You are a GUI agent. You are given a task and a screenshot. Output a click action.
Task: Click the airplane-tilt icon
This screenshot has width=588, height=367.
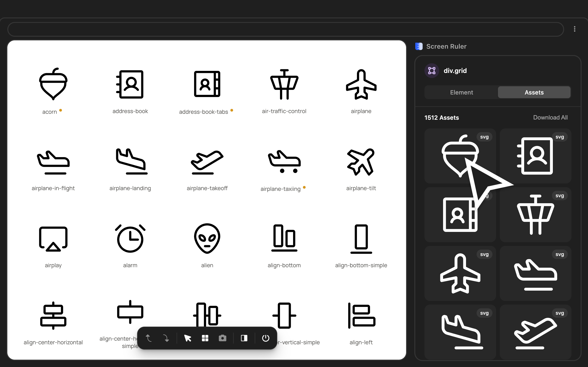click(361, 162)
